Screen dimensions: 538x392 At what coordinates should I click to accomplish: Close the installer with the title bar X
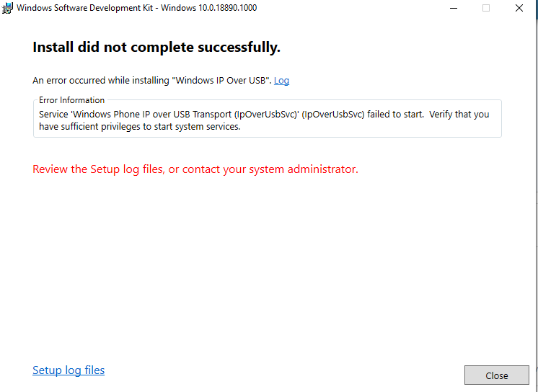coord(519,8)
